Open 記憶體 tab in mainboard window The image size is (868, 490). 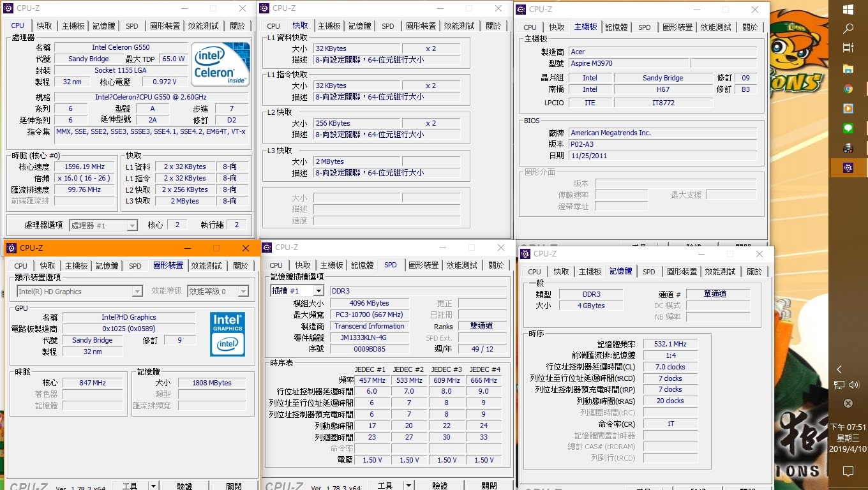click(617, 27)
